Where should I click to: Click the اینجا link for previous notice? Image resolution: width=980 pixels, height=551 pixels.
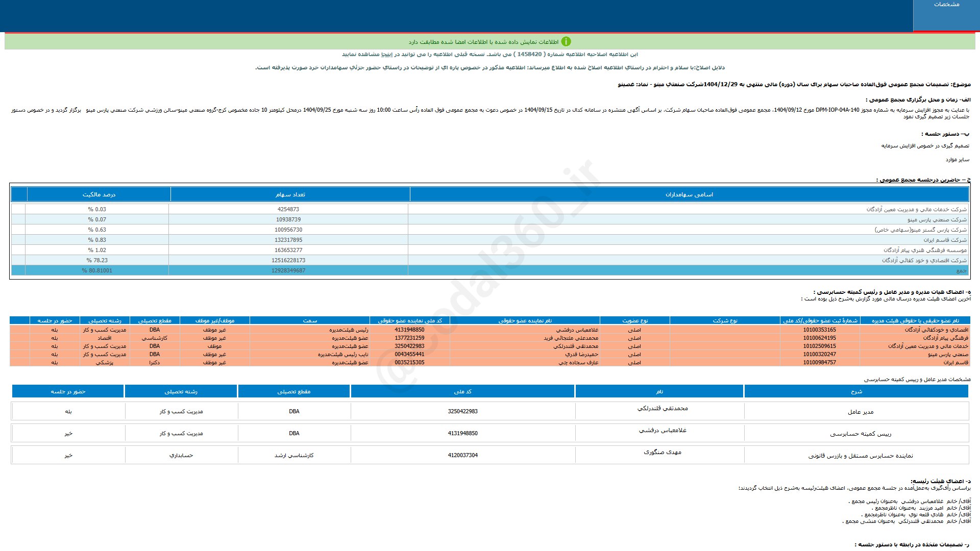[387, 54]
